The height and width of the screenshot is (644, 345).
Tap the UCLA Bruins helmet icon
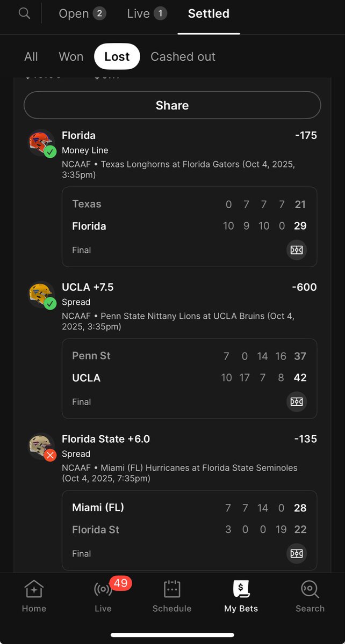(42, 295)
